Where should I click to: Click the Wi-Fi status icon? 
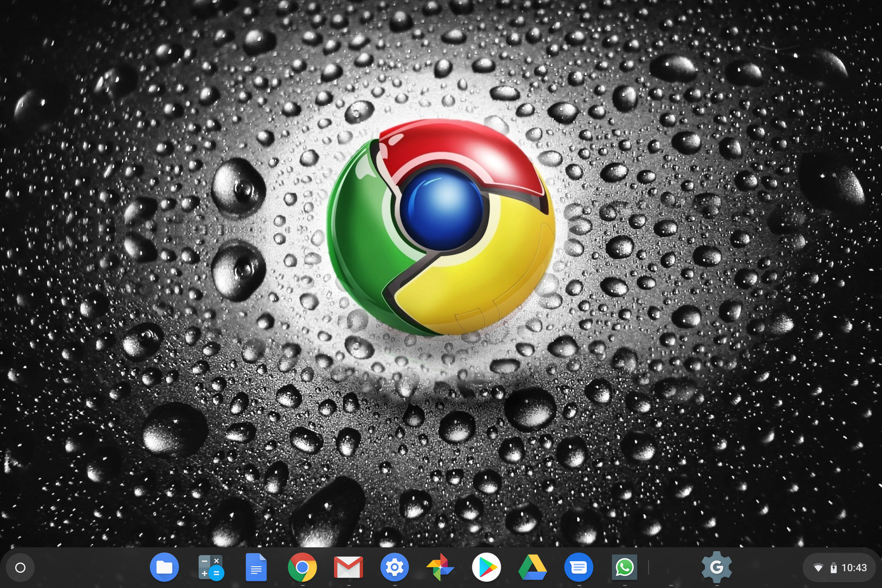[818, 568]
